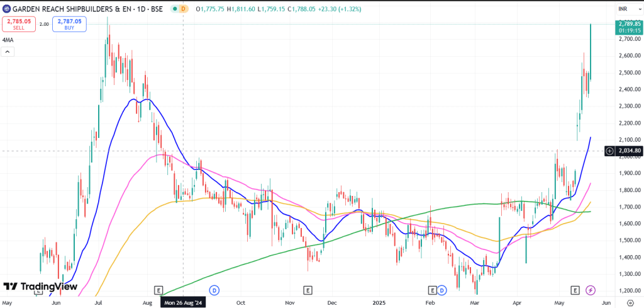The height and width of the screenshot is (308, 644).
Task: Click the Oct label on time axis
Action: 241,303
